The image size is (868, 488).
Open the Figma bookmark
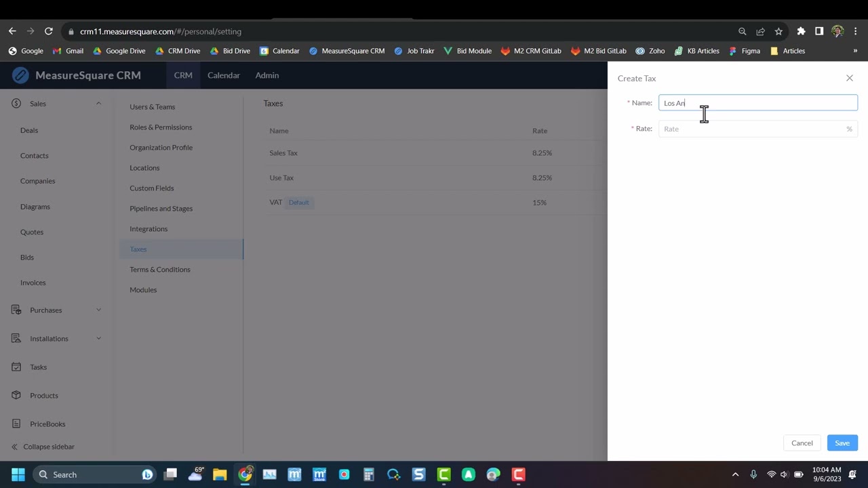[745, 51]
